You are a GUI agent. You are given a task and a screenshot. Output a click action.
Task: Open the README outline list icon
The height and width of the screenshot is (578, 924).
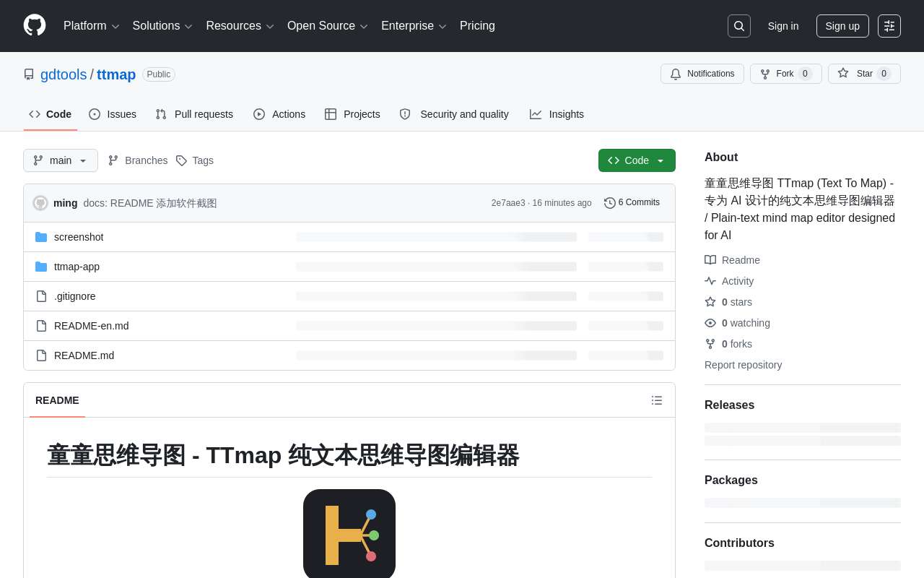pos(657,400)
